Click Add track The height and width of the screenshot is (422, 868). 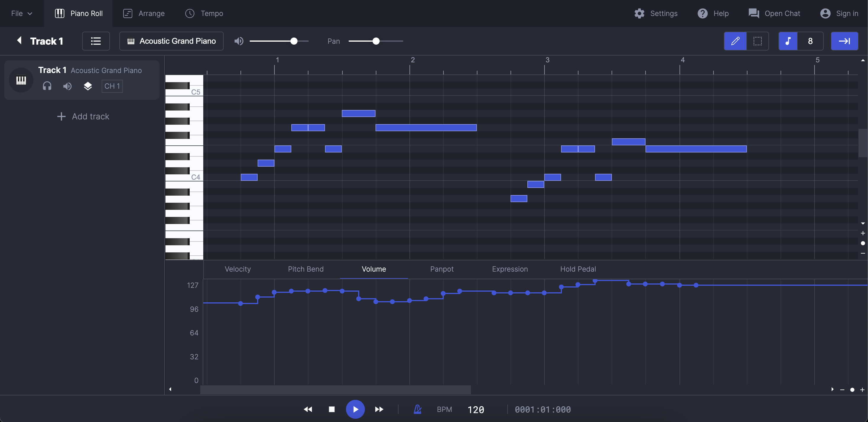click(x=83, y=117)
